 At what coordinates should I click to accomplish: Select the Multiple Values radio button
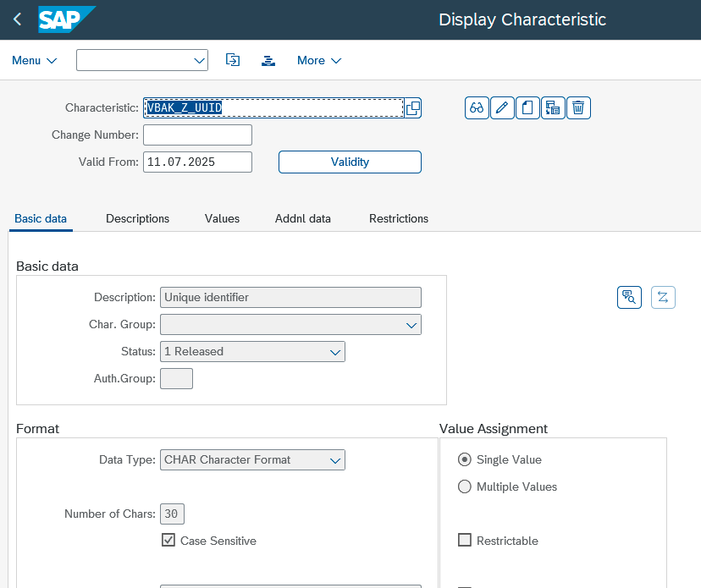(x=465, y=486)
